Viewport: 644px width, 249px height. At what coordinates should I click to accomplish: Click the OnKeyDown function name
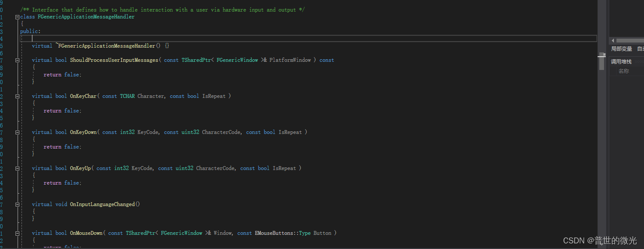(x=83, y=132)
